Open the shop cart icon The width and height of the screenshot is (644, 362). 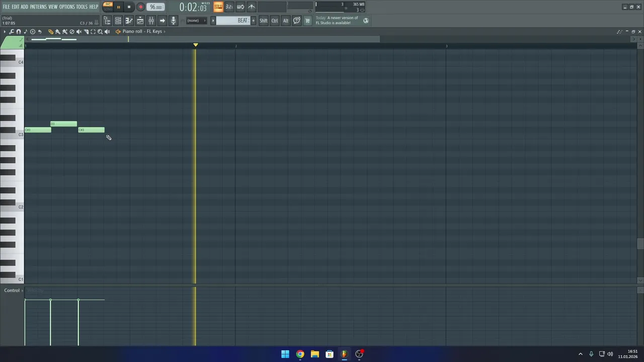307,21
